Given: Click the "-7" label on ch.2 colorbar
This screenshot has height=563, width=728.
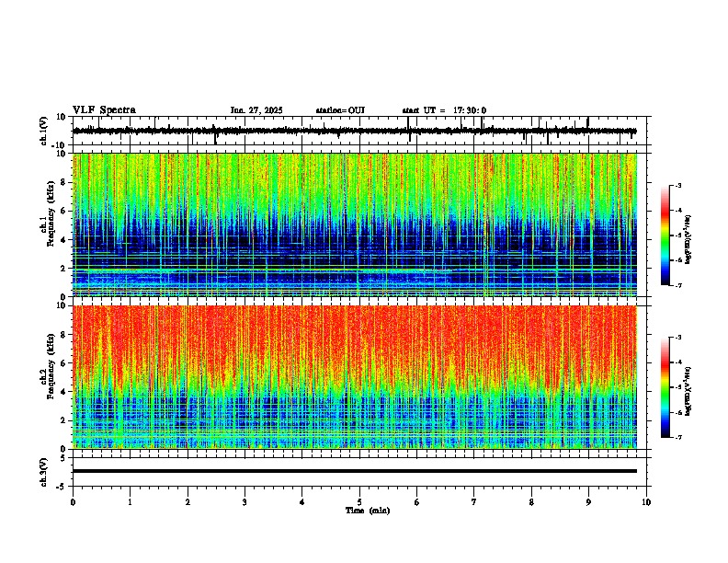Looking at the screenshot, I should [x=678, y=437].
